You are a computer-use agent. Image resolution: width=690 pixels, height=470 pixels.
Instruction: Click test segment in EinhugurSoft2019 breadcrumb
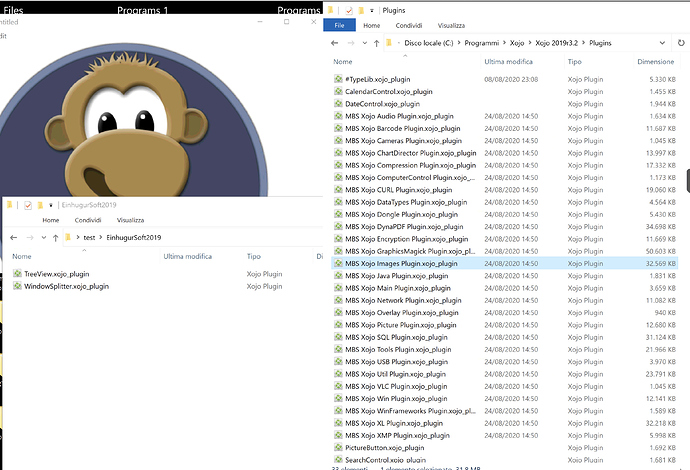click(x=89, y=238)
